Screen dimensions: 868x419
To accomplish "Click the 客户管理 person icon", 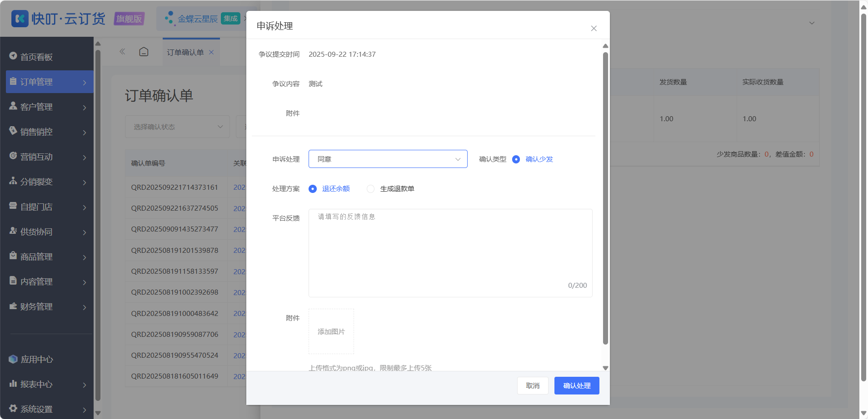I will [x=13, y=106].
